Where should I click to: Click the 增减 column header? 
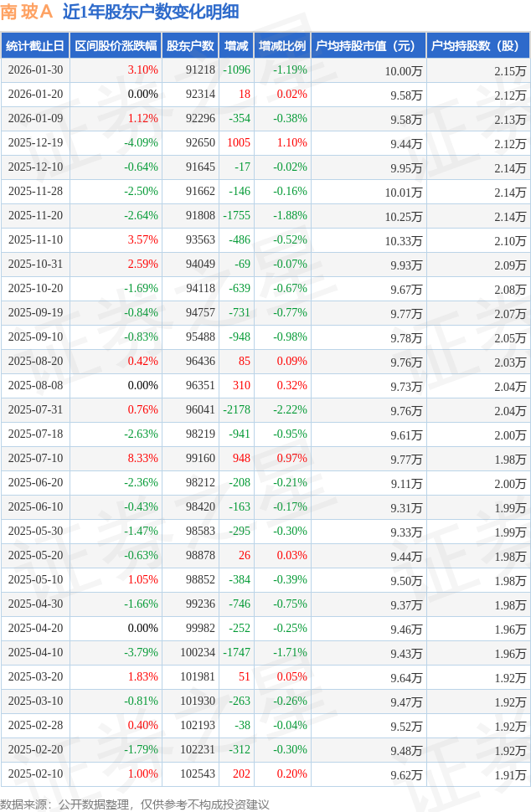pos(236,46)
